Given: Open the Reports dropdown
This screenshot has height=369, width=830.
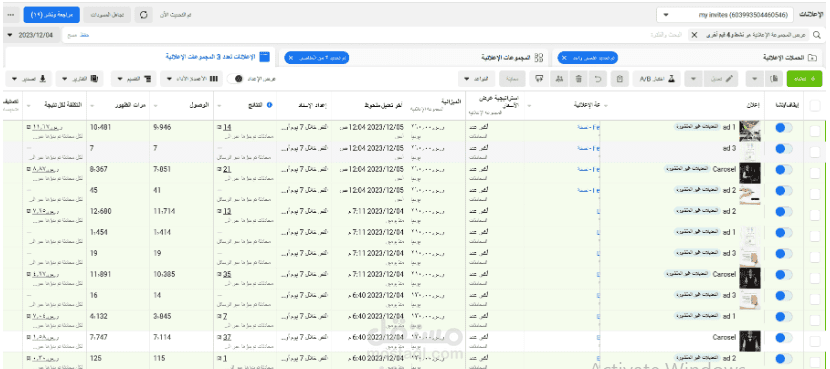Looking at the screenshot, I should 80,79.
